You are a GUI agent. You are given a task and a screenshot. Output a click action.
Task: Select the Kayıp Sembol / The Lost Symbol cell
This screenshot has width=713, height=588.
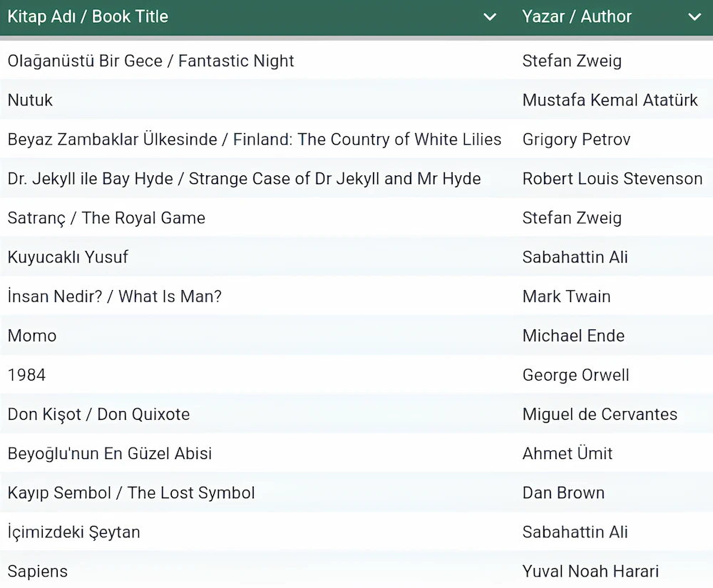coord(131,492)
